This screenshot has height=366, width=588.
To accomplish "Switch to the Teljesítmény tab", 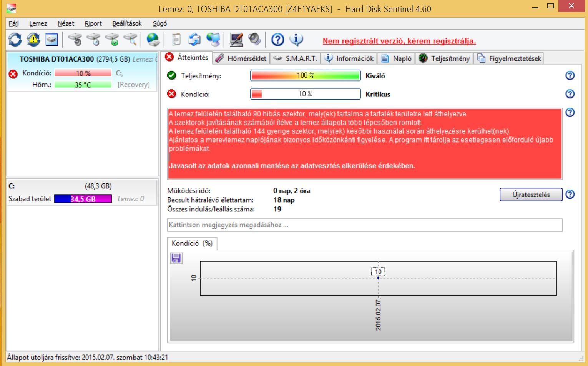I will pyautogui.click(x=444, y=58).
